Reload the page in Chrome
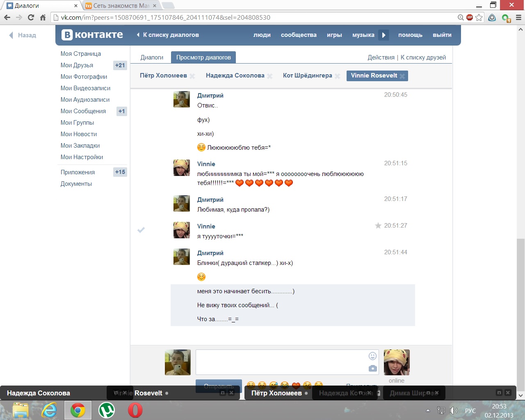 tap(31, 18)
